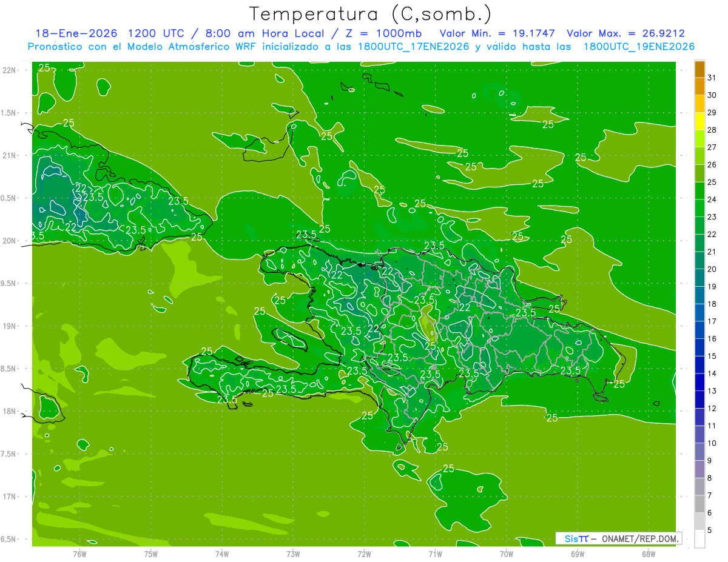The height and width of the screenshot is (562, 728).
Task: Click the 26 value on the color scale
Action: tap(712, 165)
